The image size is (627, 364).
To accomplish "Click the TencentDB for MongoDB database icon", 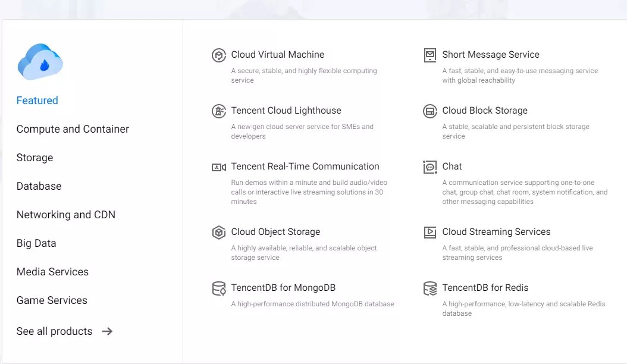I will pos(220,287).
